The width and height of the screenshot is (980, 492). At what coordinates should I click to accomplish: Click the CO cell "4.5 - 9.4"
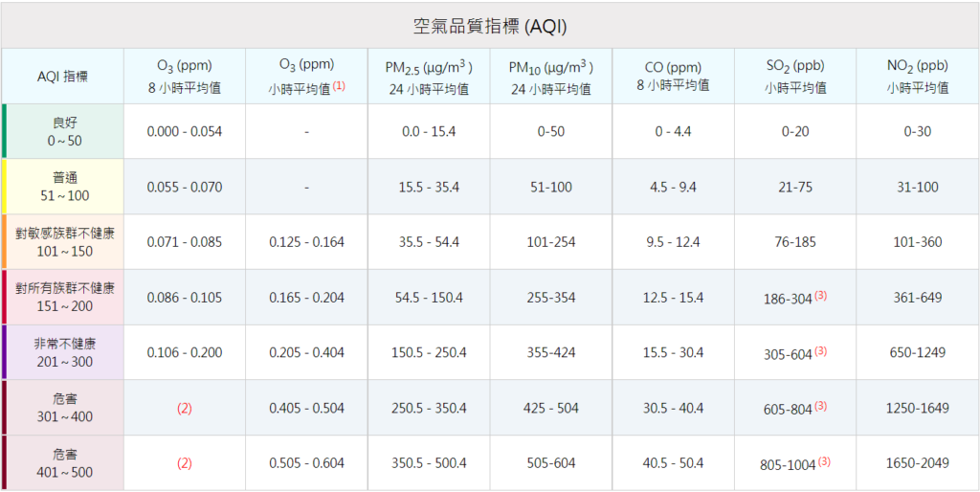coord(673,187)
